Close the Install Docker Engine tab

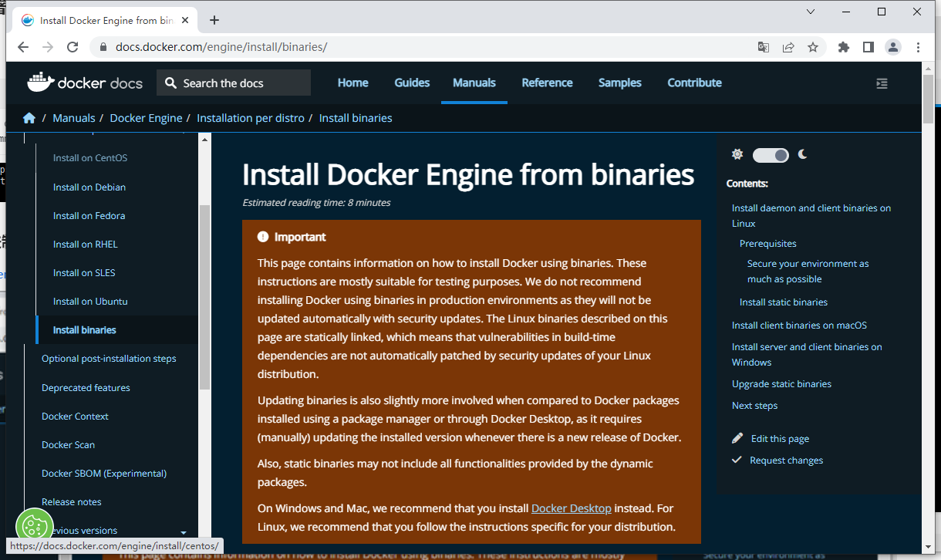tap(184, 21)
